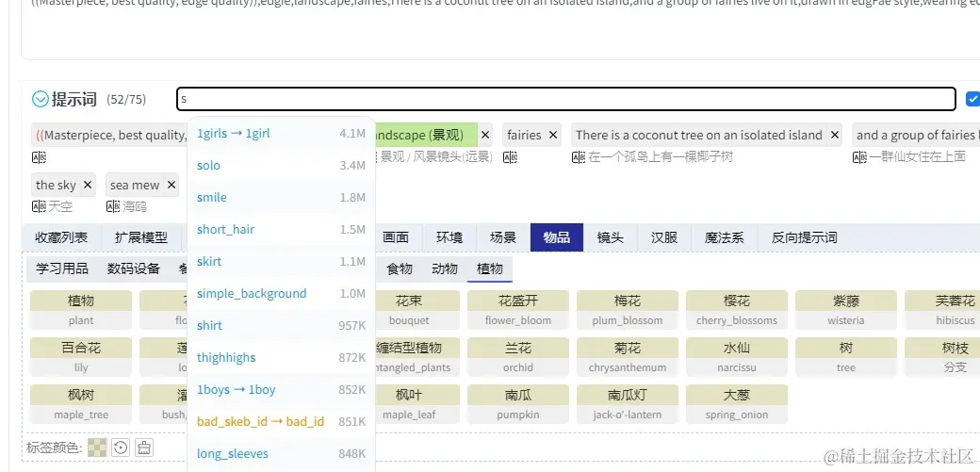Add 兰花 orchid tag

518,357
